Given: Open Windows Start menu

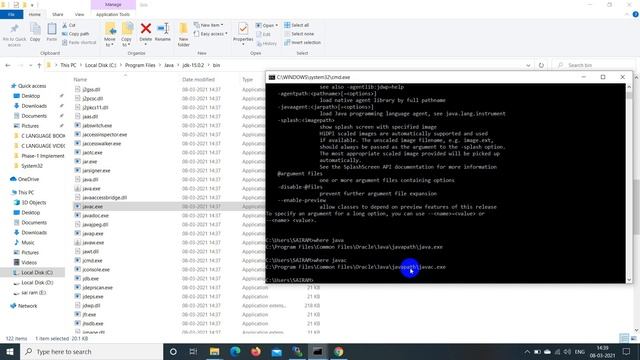Looking at the screenshot, I should (10, 351).
